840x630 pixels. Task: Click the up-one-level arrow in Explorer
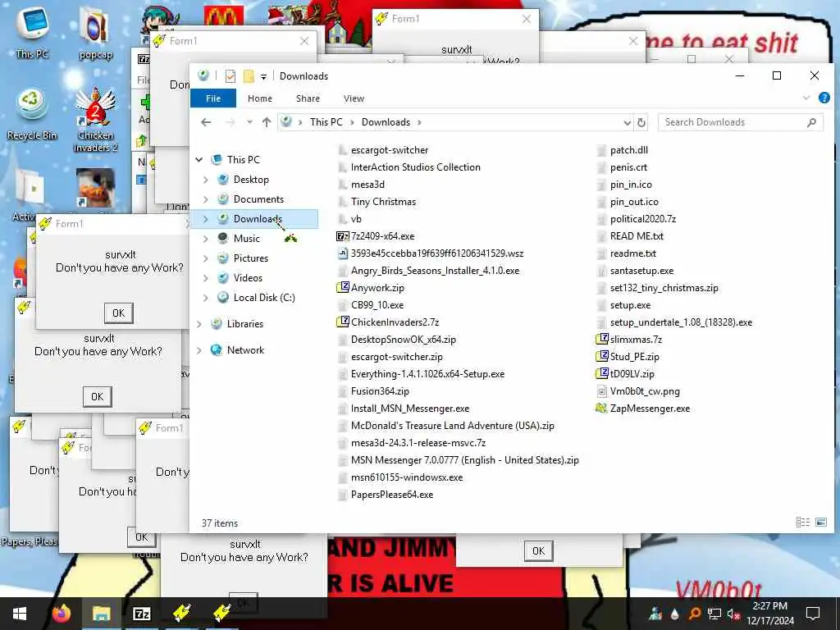(x=267, y=122)
